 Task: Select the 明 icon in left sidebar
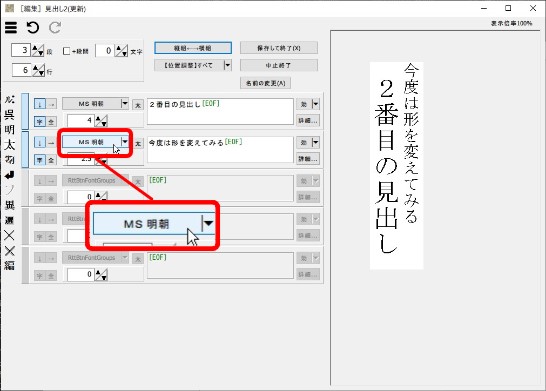click(x=9, y=130)
